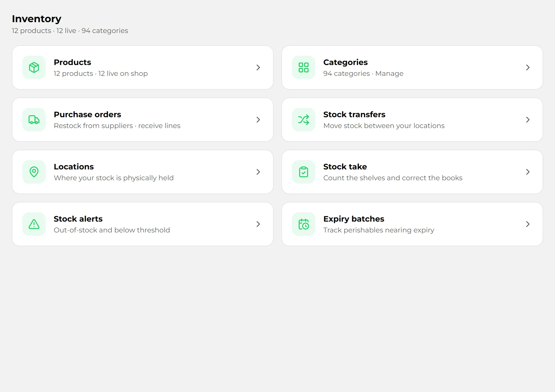The image size is (555, 392).
Task: Click "Track perishables nearing expiry" text
Action: click(x=379, y=230)
